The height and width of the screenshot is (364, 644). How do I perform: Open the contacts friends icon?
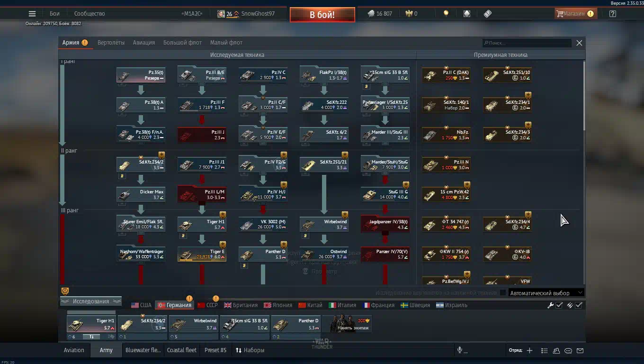tap(556, 351)
